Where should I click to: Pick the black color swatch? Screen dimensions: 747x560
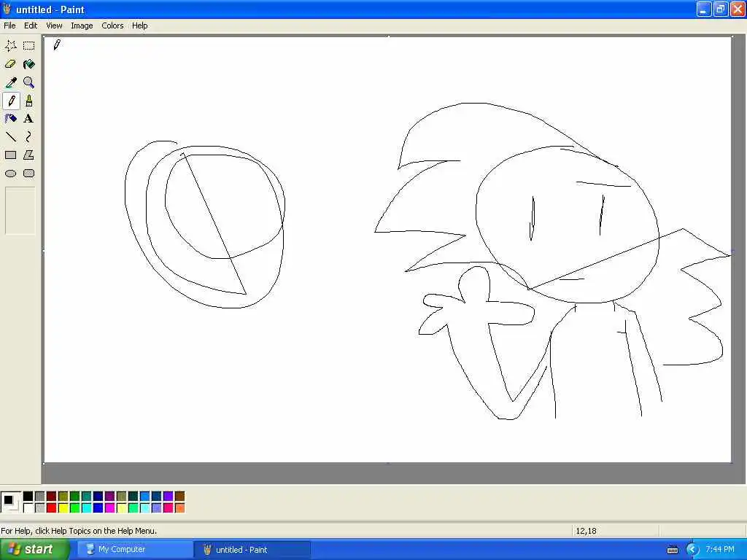[28, 497]
